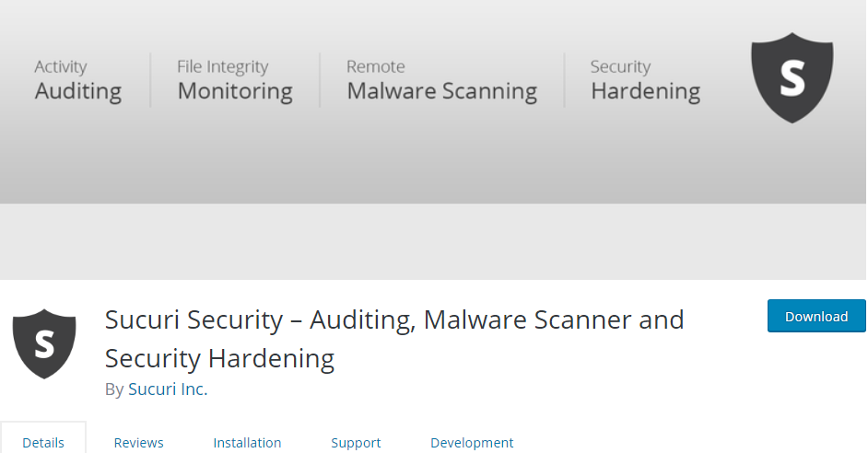
Task: Click the "File Integrity" label in banner
Action: [x=223, y=66]
